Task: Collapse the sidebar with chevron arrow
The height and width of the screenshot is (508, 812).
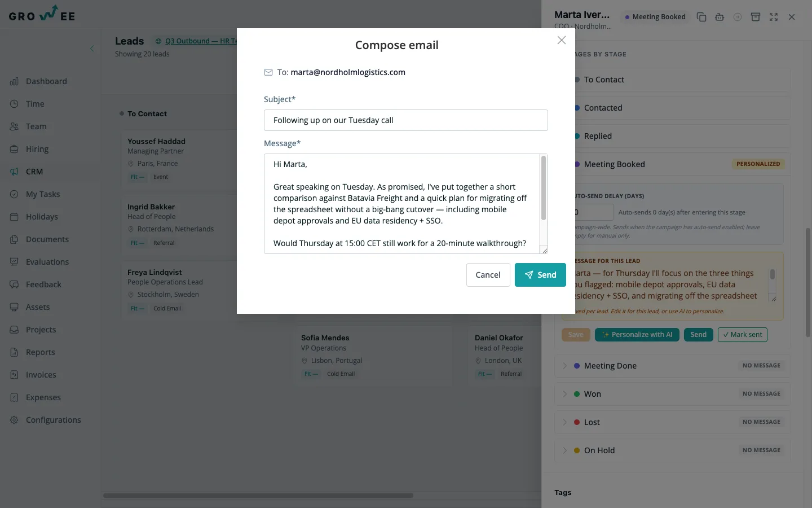Action: (92, 49)
